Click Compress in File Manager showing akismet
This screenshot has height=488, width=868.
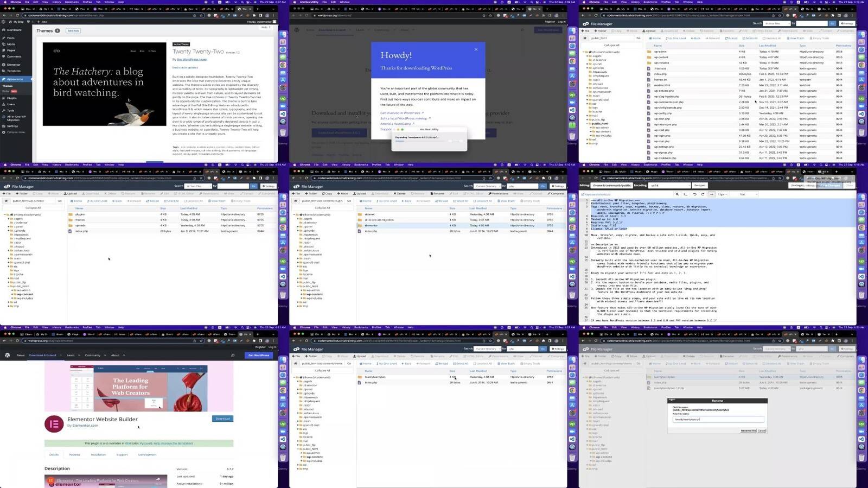point(556,194)
